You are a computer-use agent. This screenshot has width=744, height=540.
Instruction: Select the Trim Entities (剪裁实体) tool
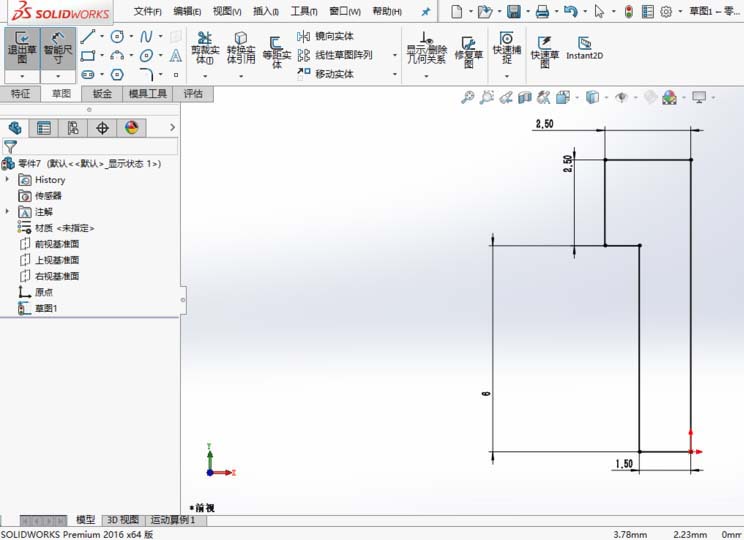pos(204,47)
